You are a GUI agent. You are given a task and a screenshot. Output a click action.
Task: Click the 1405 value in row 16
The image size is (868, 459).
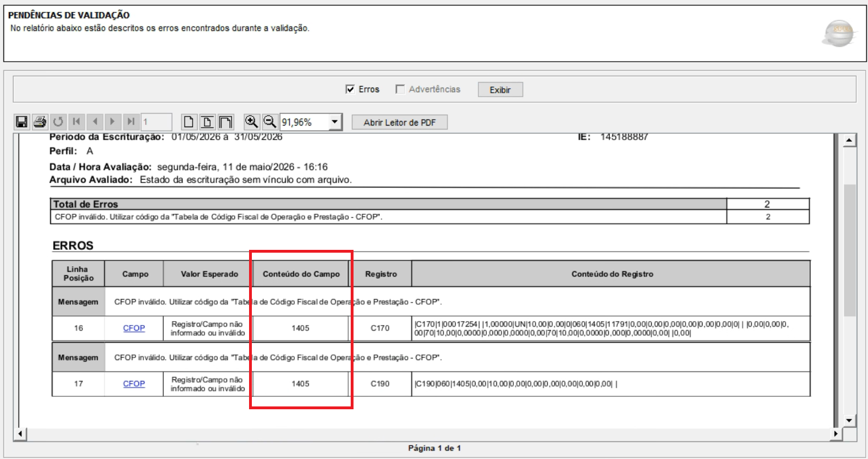coord(300,328)
